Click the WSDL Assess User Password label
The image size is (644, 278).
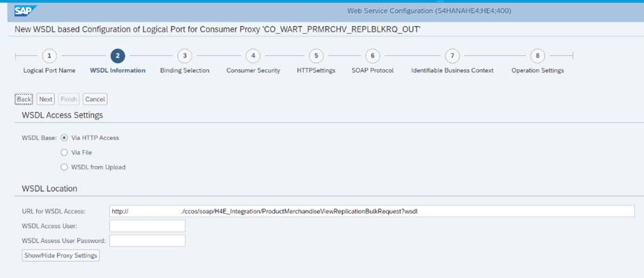pos(64,240)
